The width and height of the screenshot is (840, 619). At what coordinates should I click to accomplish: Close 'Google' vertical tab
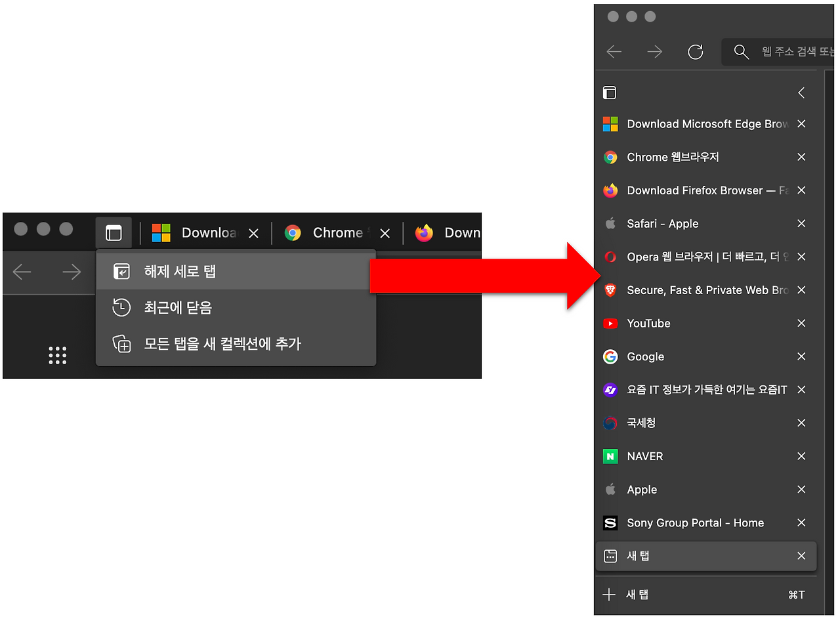coord(801,357)
